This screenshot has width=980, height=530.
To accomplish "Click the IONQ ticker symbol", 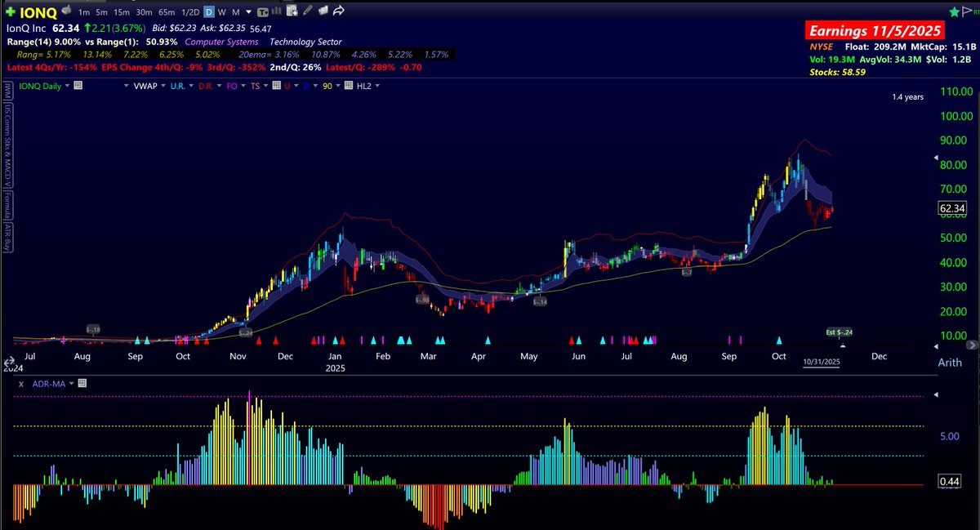I will click(38, 13).
